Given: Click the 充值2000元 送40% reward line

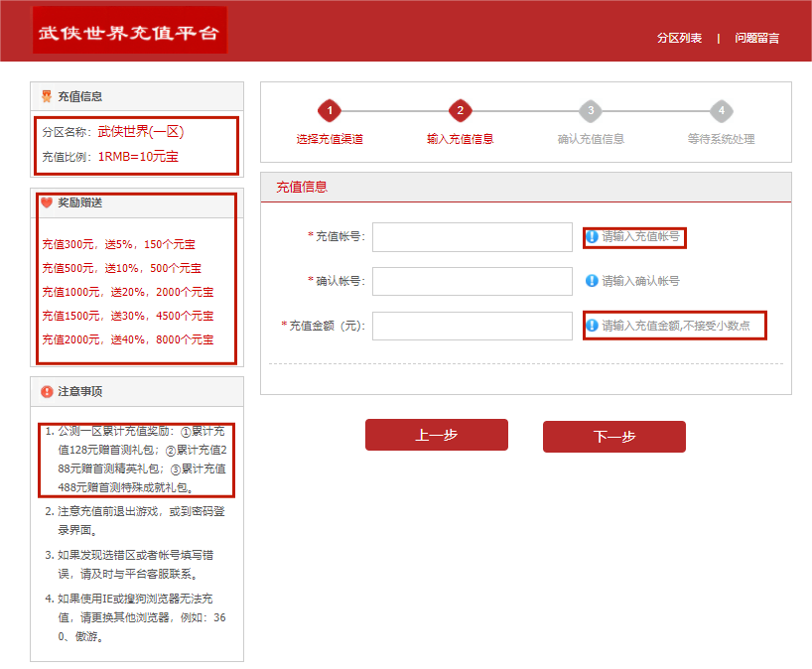Looking at the screenshot, I should coord(127,339).
